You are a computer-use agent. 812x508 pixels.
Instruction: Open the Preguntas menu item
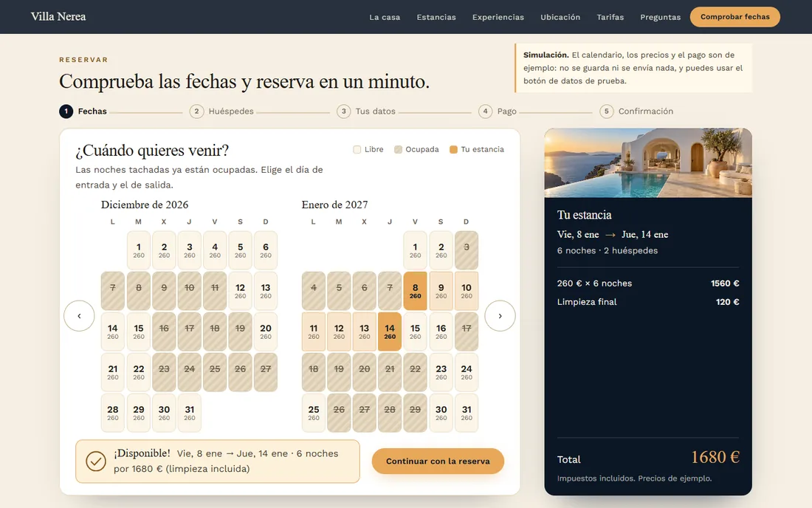(x=660, y=17)
